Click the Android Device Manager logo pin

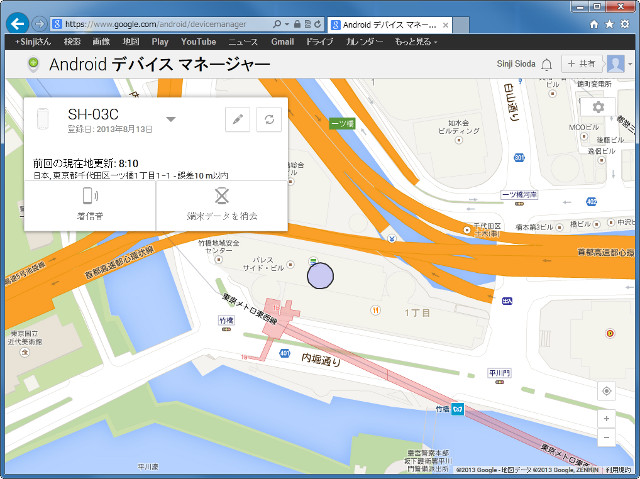click(x=33, y=64)
